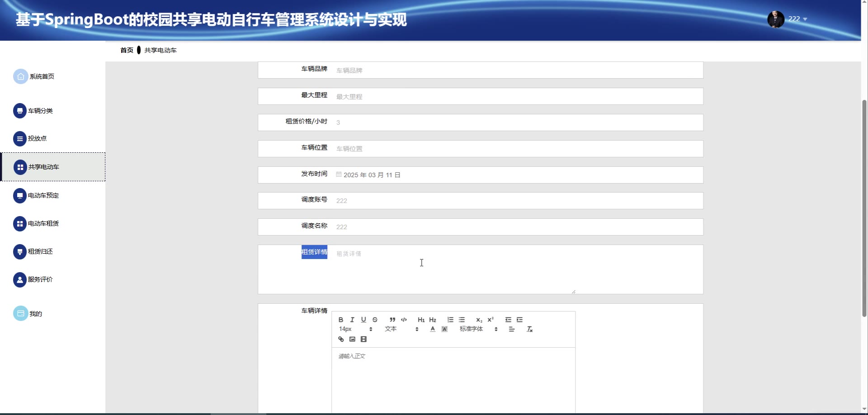Open the 标准字体 font family dropdown
Screen dimensions: 868x415
(478, 329)
